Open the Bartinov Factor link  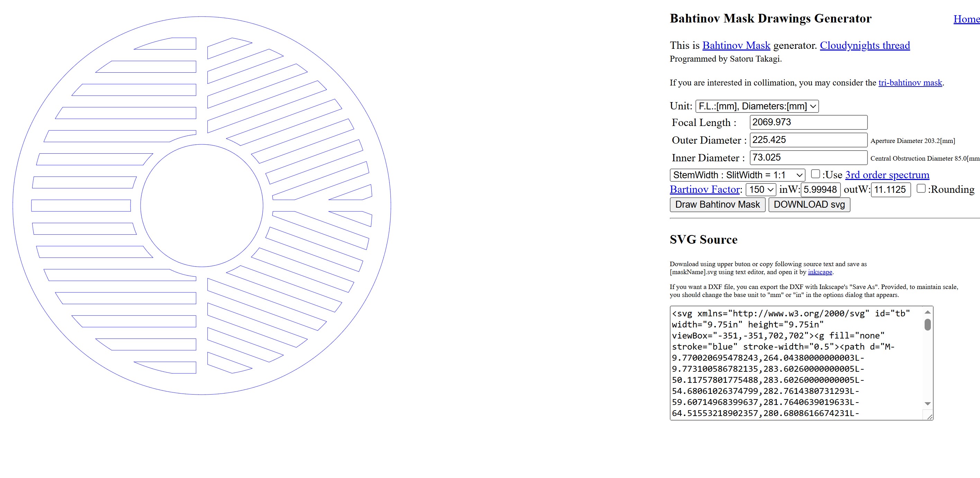704,189
